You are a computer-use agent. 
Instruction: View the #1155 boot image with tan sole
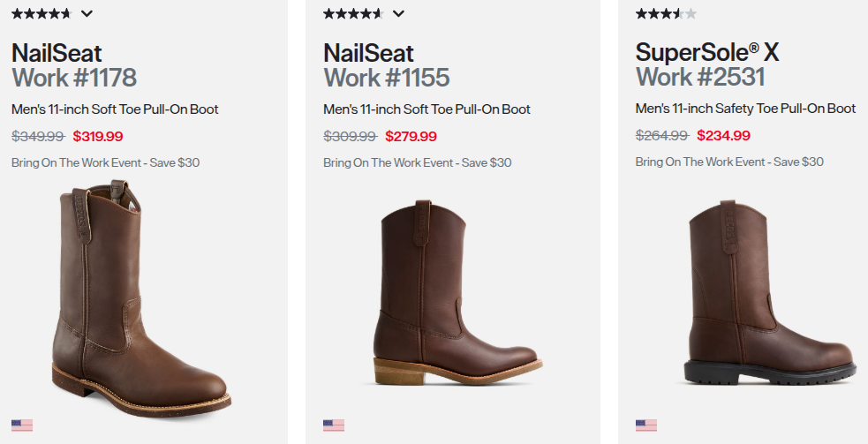coord(457,292)
